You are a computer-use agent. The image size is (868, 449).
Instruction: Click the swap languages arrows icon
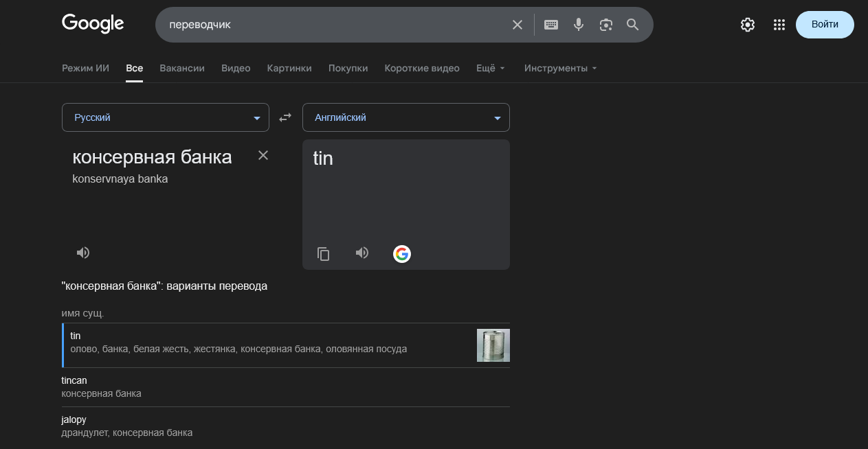click(285, 117)
